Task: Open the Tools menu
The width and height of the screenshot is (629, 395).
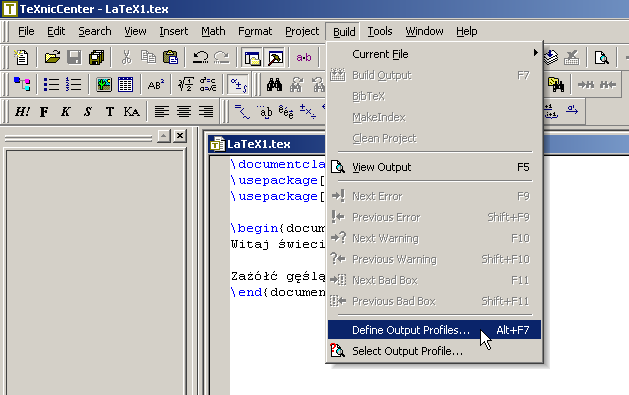Action: pyautogui.click(x=379, y=31)
